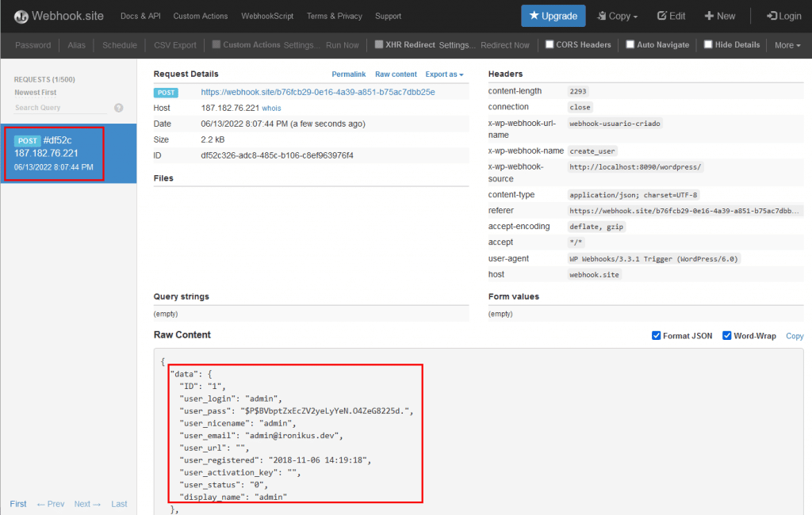Open Docs & API menu item
The width and height of the screenshot is (812, 515).
coord(140,16)
